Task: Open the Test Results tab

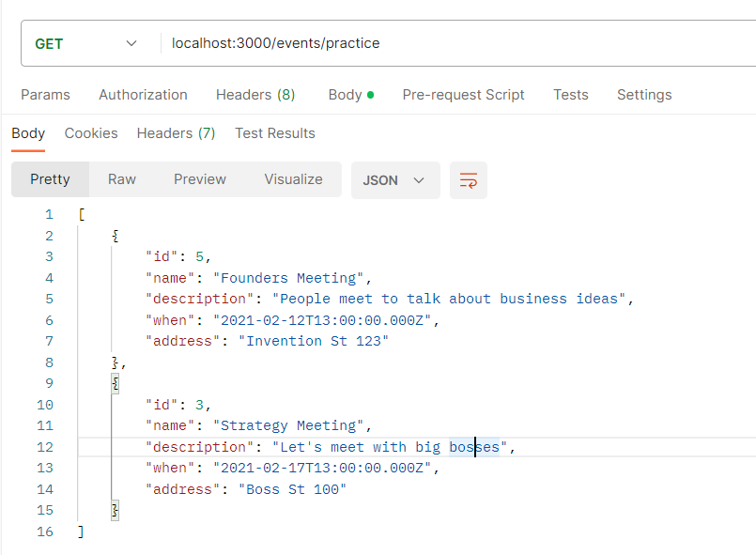Action: click(x=274, y=133)
